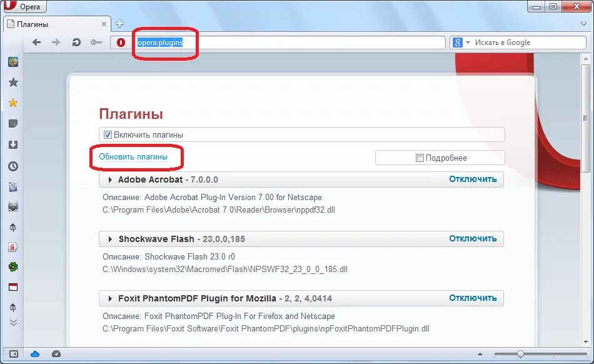
Task: Click the Opera Link cloud icon
Action: pyautogui.click(x=35, y=354)
